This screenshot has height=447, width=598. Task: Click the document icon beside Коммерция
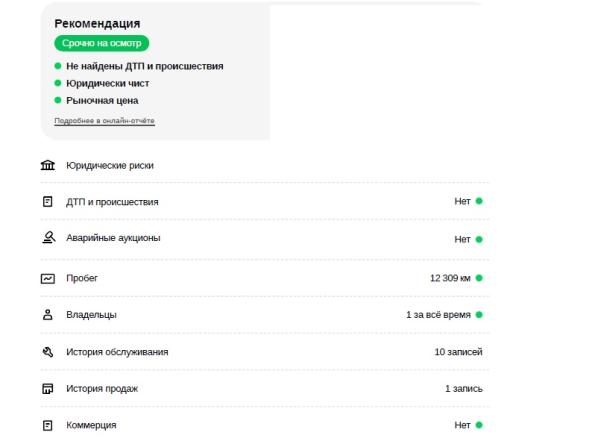pos(48,425)
